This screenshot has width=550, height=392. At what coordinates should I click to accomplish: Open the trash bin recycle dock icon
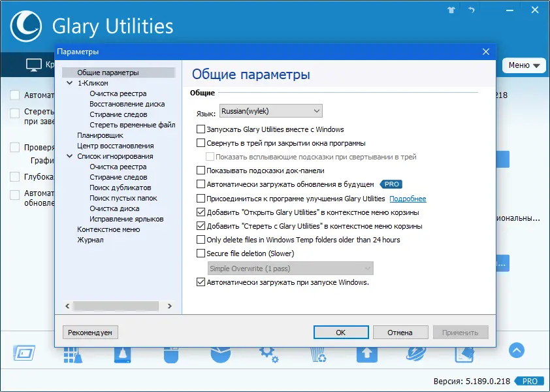(319, 355)
